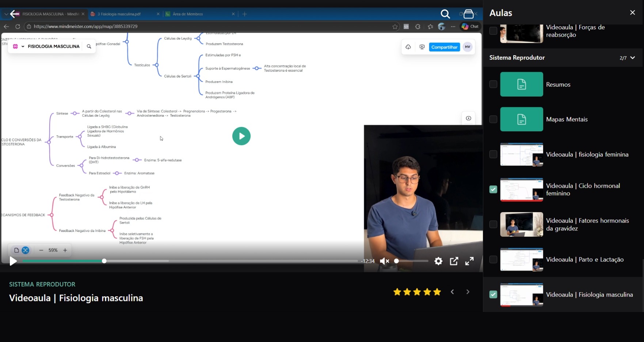Collapse Feedback Negativo da Inibina branch
This screenshot has height=342, width=644.
point(112,231)
